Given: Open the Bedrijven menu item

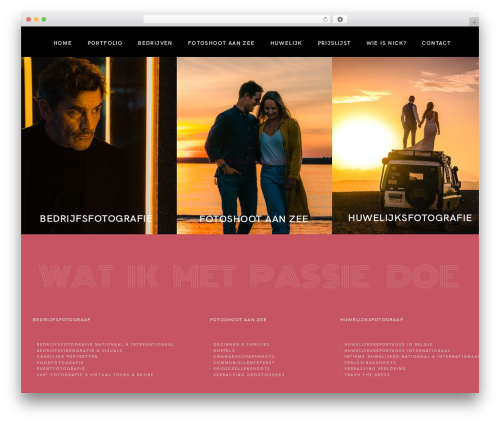Looking at the screenshot, I should (x=155, y=43).
